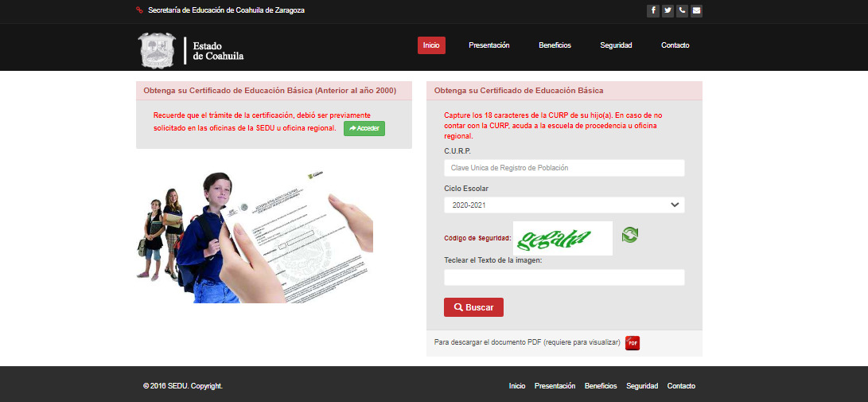
Task: Refresh the security code captcha image
Action: pos(630,235)
